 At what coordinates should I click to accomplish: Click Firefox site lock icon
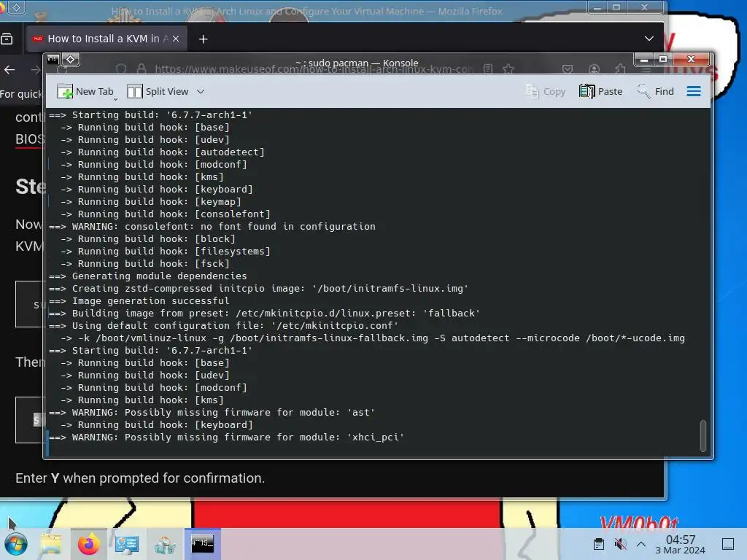point(142,69)
